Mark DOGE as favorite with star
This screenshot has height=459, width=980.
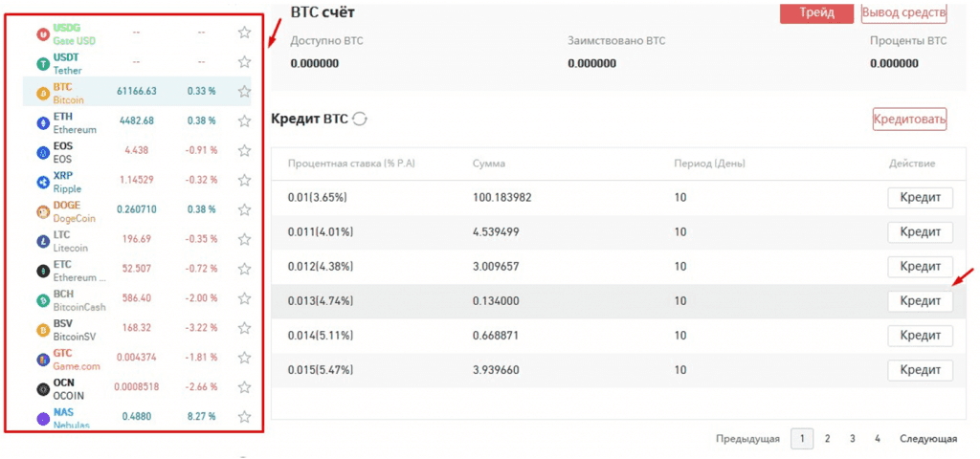[244, 209]
